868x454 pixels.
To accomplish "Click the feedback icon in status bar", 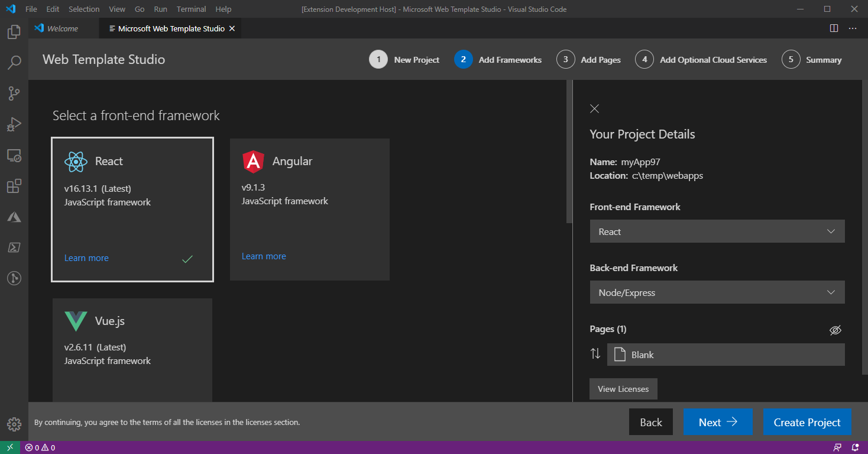I will click(x=837, y=447).
